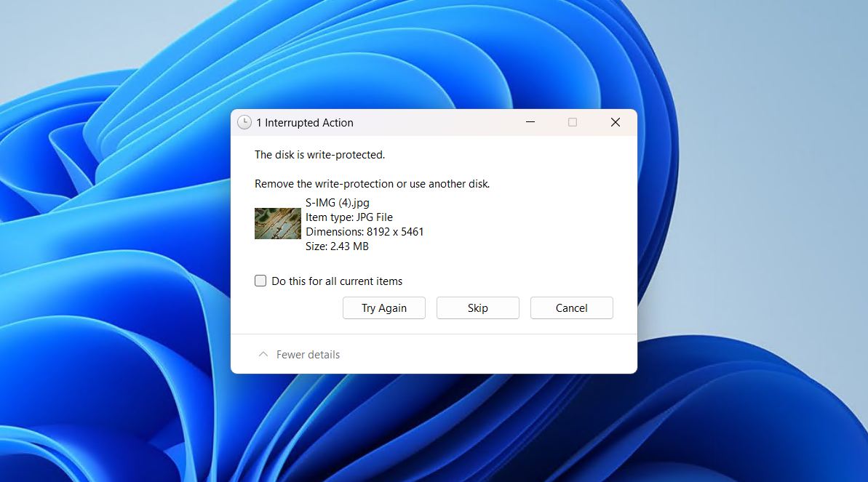
Task: Maximize the dialog window
Action: coord(572,122)
